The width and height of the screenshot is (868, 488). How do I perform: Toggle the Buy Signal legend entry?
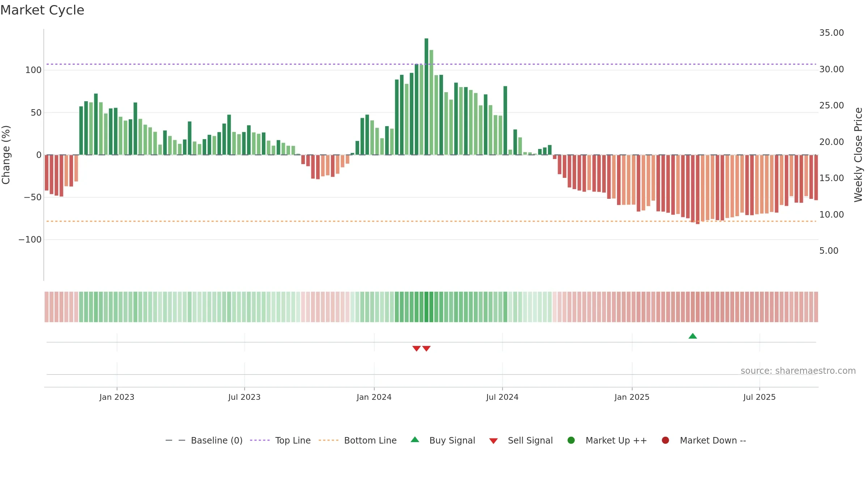point(443,440)
